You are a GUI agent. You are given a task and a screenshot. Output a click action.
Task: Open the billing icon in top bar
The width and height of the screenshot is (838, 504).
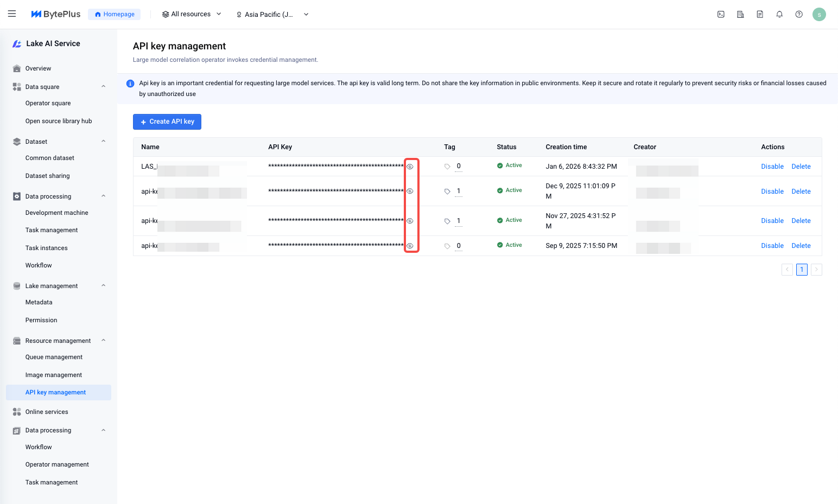(x=740, y=15)
